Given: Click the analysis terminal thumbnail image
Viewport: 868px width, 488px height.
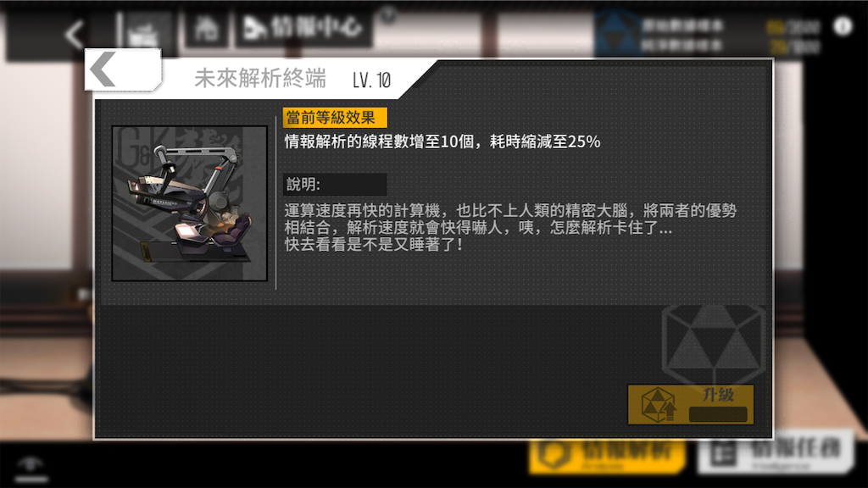Looking at the screenshot, I should click(x=189, y=203).
